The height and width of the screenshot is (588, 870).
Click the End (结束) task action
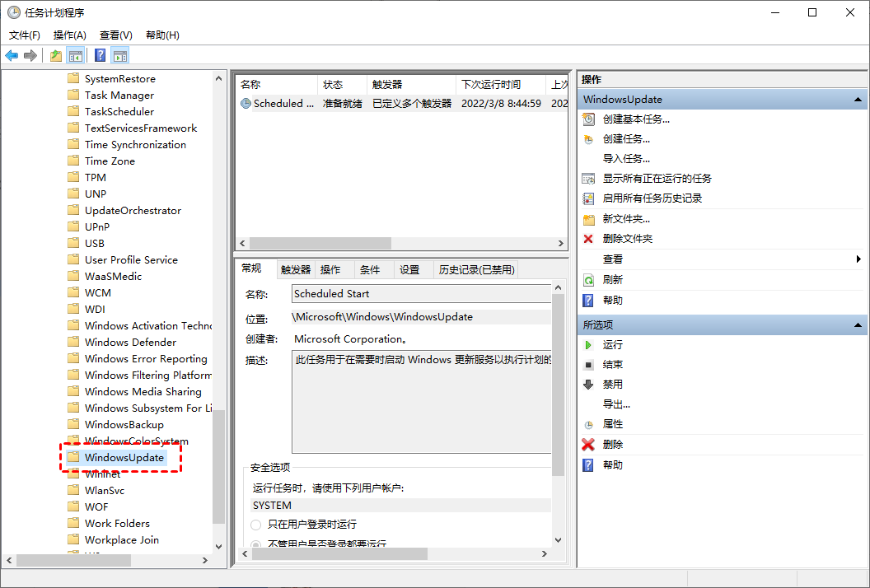click(612, 364)
